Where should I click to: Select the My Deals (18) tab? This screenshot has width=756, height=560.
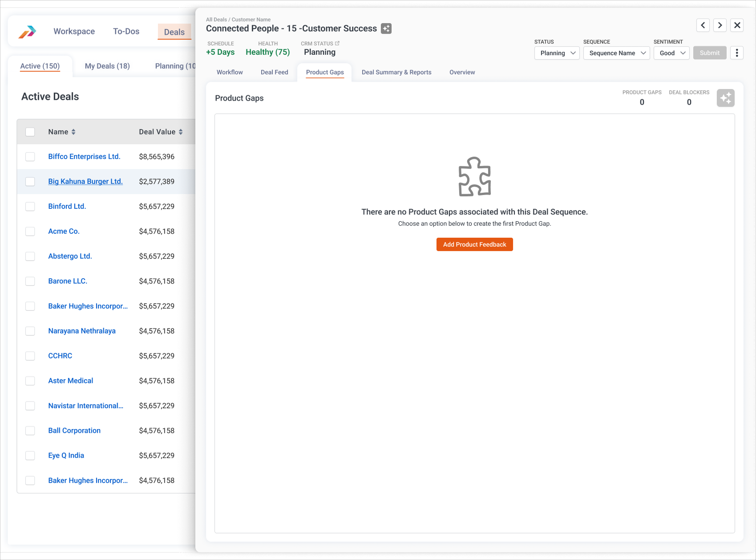[107, 66]
